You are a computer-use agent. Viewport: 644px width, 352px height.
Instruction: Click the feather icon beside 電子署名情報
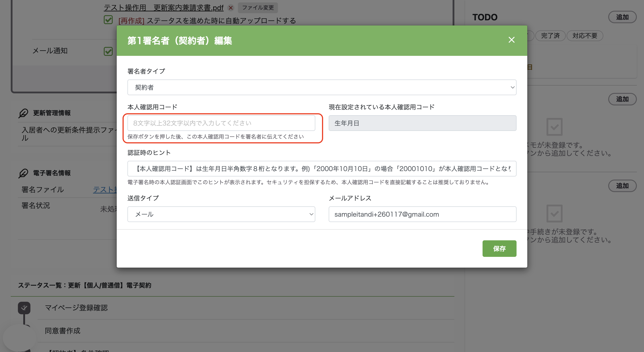click(23, 173)
